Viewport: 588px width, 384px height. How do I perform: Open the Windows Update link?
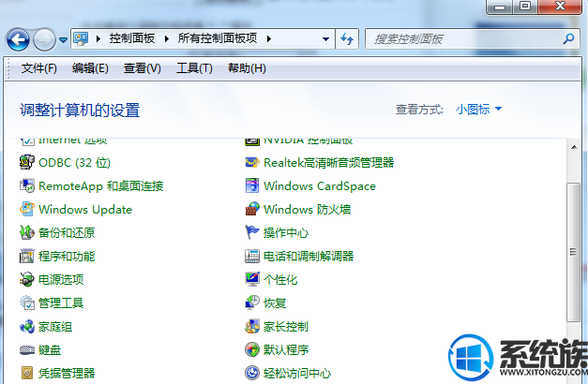coord(85,209)
